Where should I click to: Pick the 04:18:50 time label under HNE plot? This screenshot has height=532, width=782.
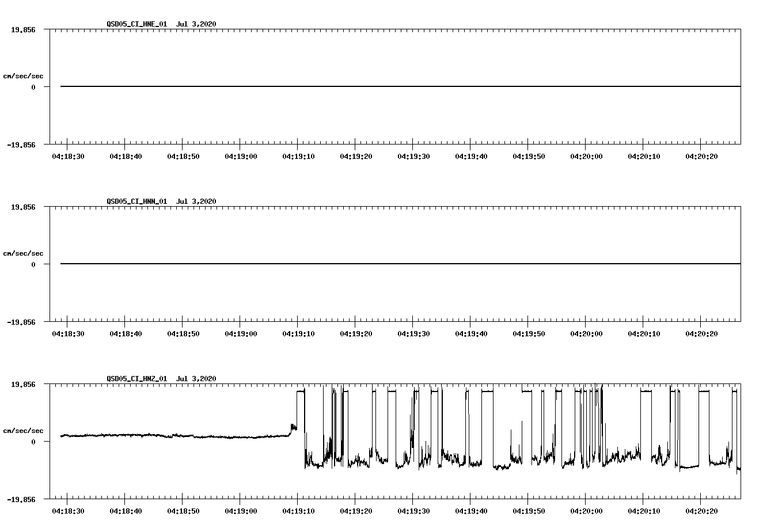183,157
